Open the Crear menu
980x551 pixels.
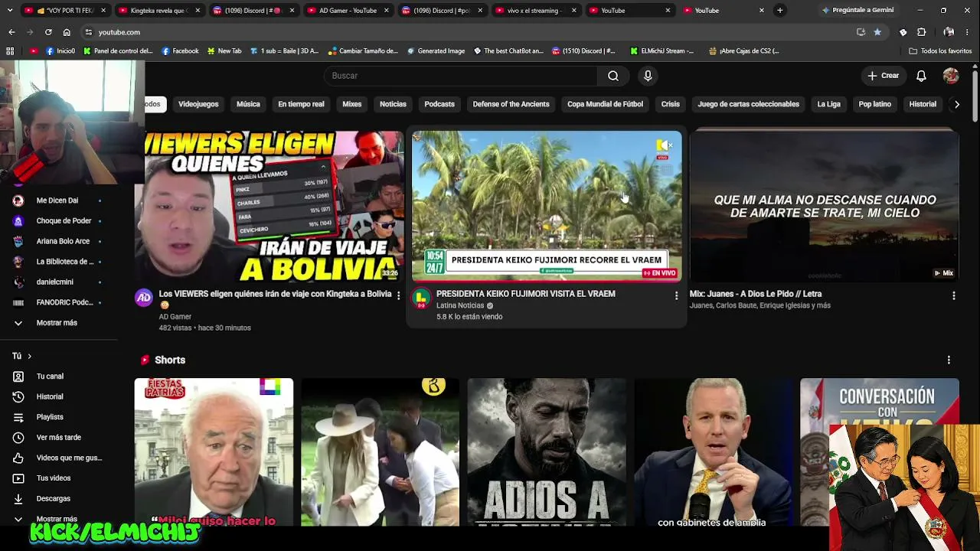coord(883,76)
